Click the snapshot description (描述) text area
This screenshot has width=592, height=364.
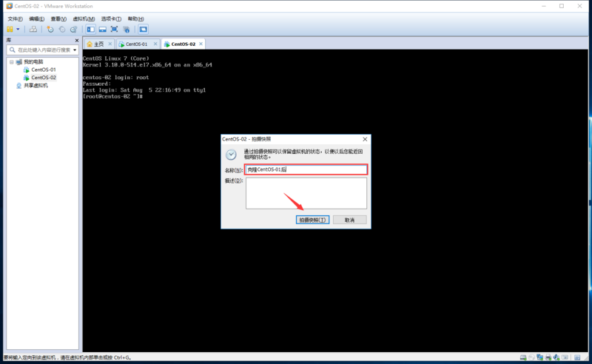[306, 193]
